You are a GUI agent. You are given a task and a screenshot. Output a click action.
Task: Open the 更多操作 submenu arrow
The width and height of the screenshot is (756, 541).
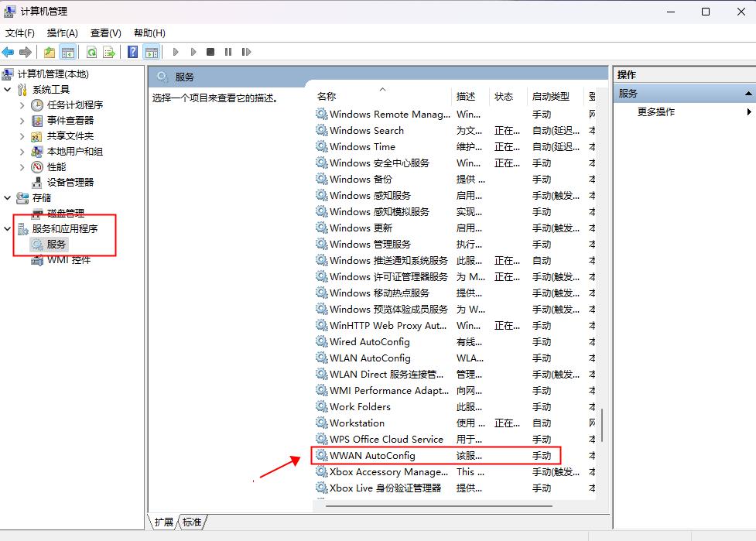point(749,112)
